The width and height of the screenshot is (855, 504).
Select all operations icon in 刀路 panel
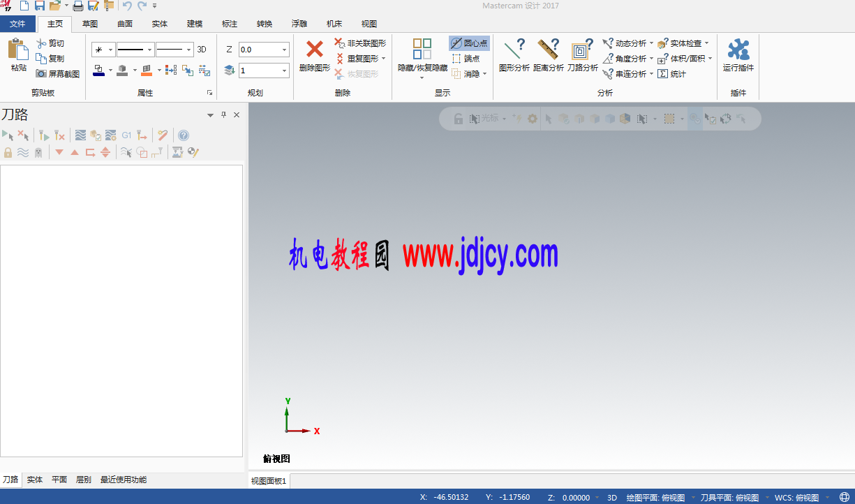(x=8, y=135)
